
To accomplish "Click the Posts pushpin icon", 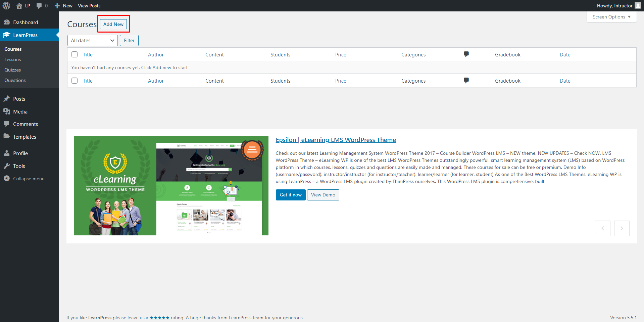I will pyautogui.click(x=7, y=99).
